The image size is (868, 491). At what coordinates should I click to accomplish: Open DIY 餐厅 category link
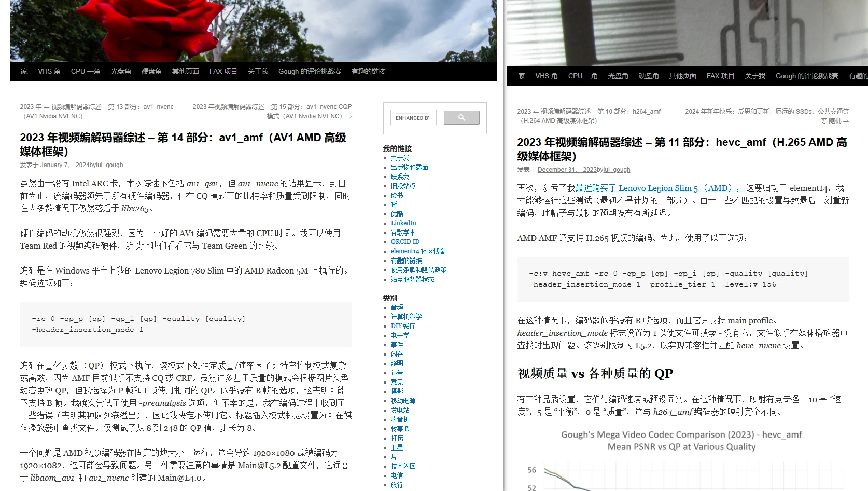click(x=403, y=326)
